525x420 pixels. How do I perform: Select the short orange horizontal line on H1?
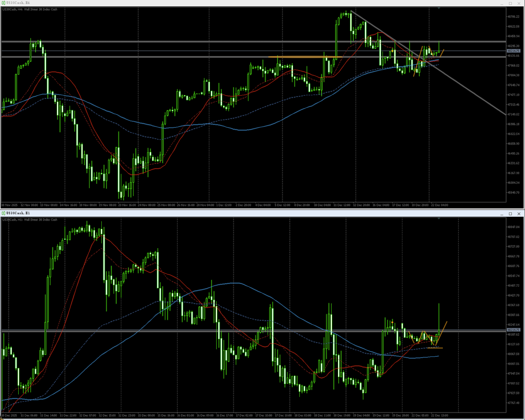[435, 348]
